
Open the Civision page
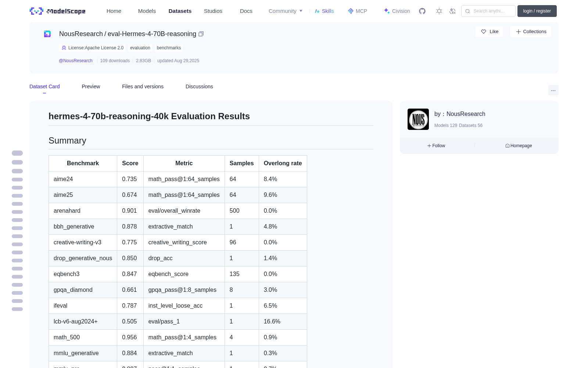tap(397, 11)
